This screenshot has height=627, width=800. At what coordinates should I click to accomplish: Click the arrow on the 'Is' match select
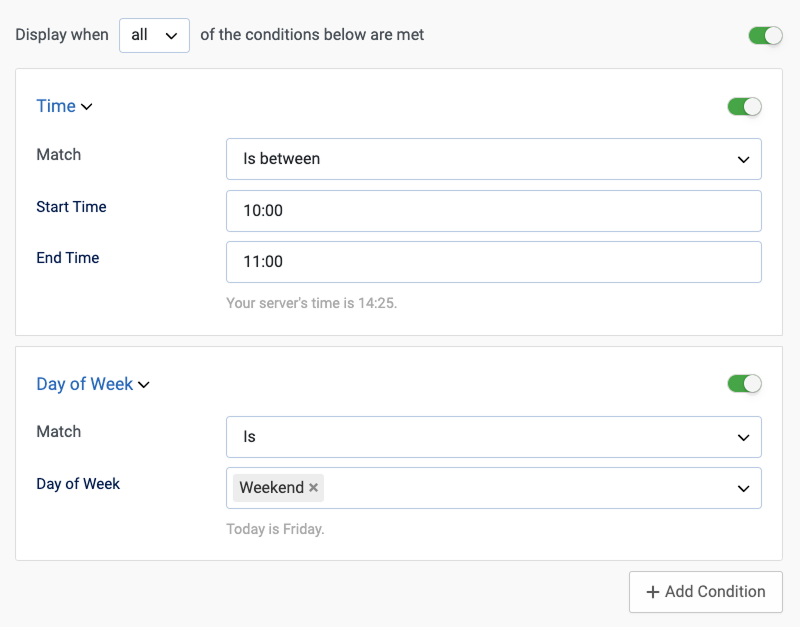point(743,437)
